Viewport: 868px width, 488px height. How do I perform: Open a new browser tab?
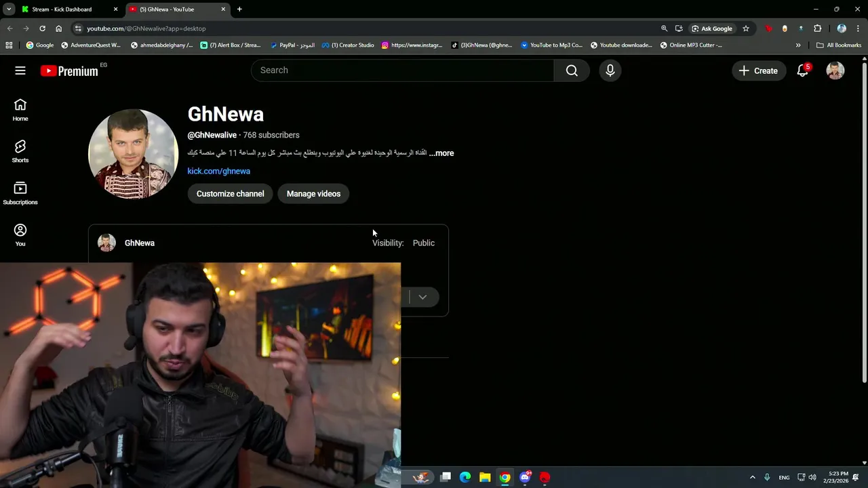tap(239, 9)
